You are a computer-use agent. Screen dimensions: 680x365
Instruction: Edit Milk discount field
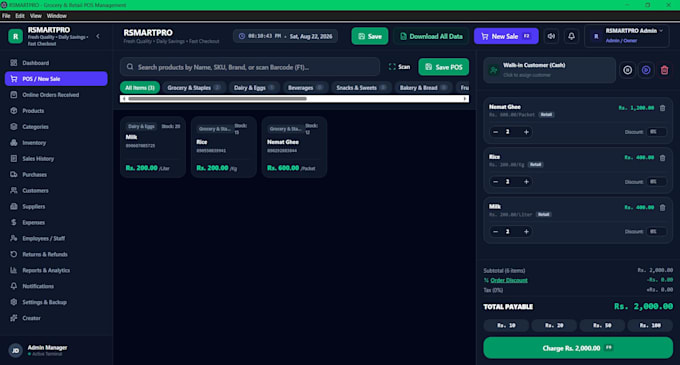click(656, 231)
